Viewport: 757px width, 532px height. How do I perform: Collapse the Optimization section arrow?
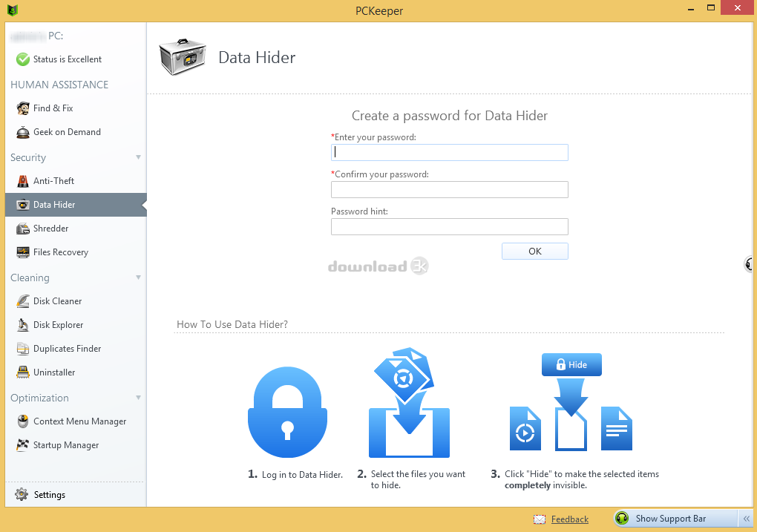(139, 398)
